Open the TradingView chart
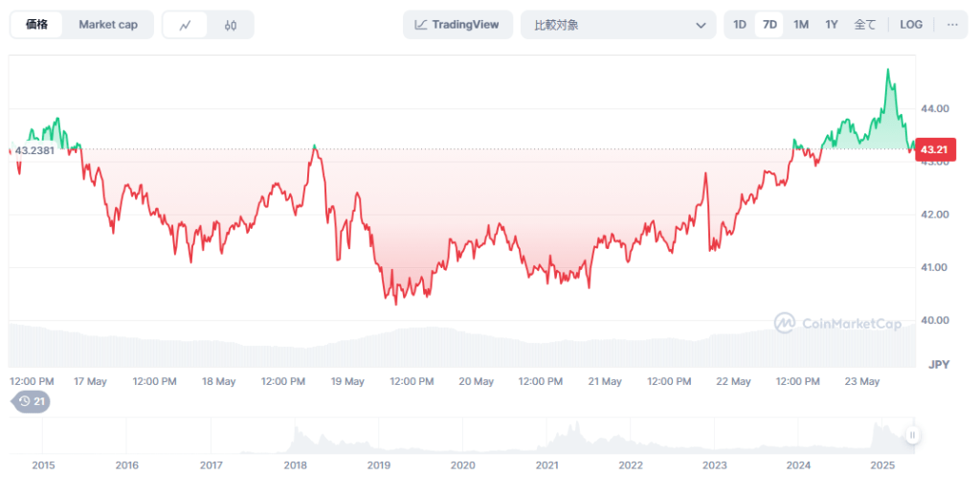Screen dimensions: 980x498 pyautogui.click(x=457, y=25)
